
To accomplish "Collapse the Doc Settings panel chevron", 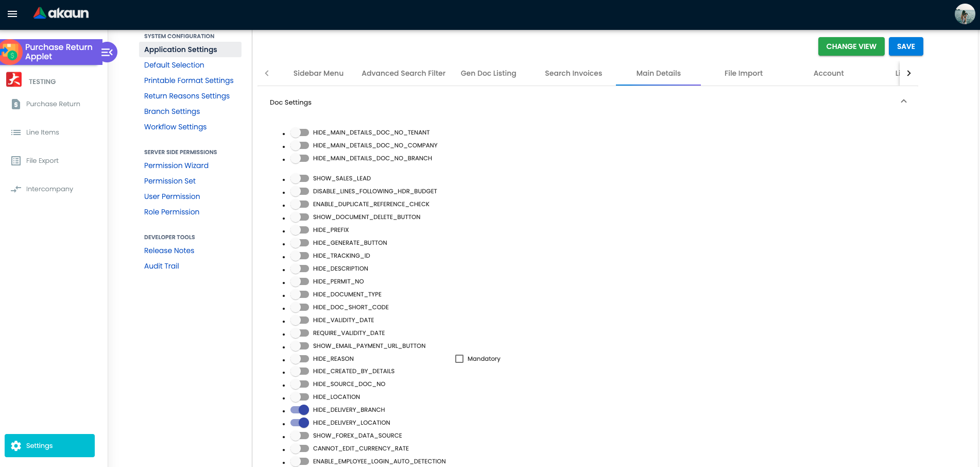I will (x=904, y=101).
